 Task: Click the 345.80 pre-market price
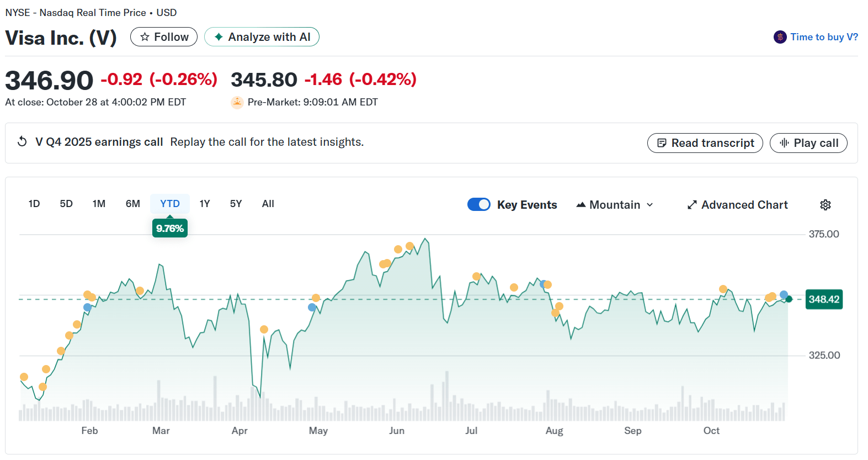click(x=264, y=80)
